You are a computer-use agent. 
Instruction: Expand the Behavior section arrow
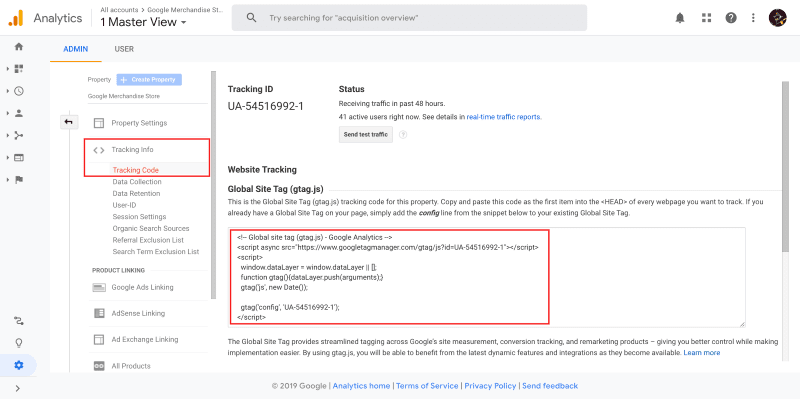coord(8,158)
